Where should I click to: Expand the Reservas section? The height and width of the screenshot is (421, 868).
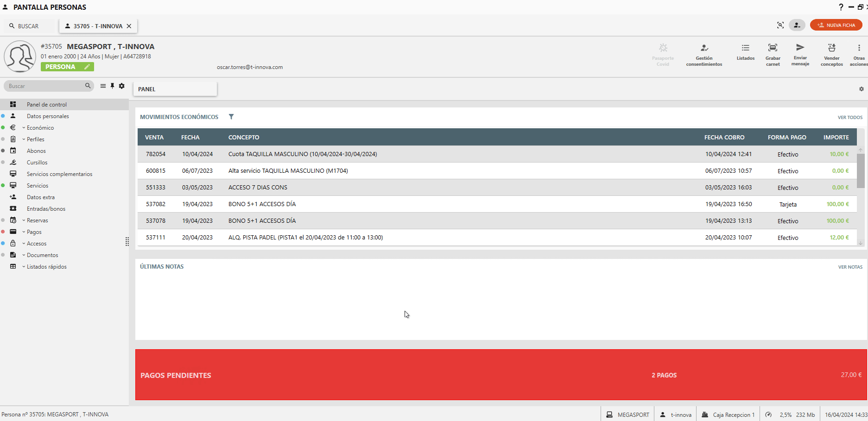coord(24,220)
